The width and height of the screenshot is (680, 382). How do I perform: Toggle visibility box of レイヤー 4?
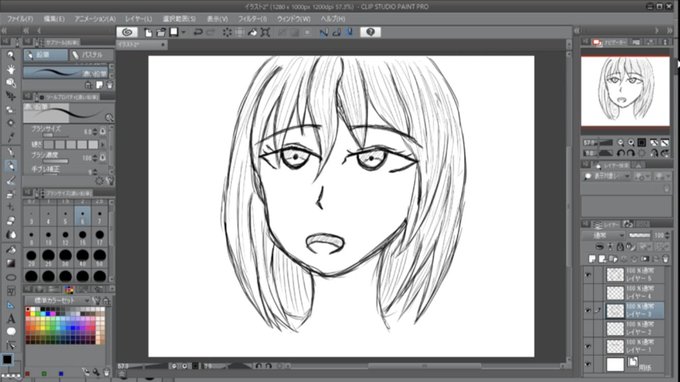588,293
